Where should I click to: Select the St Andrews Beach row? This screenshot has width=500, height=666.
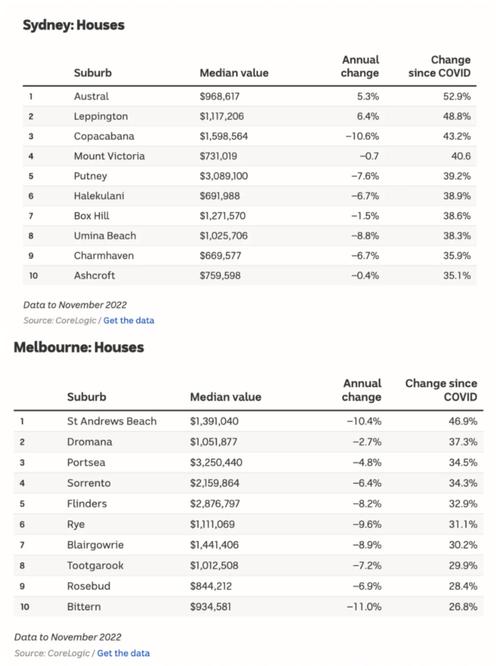click(x=249, y=421)
